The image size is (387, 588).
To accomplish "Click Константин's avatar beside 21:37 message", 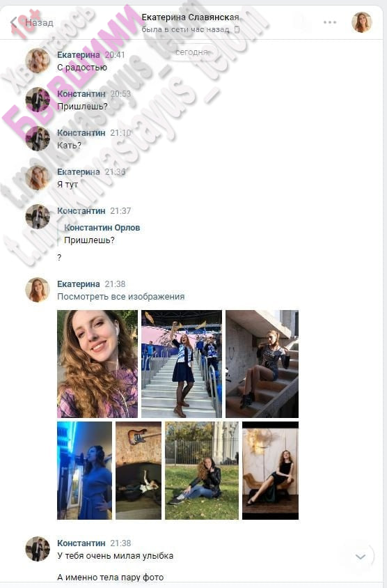I will (x=38, y=217).
